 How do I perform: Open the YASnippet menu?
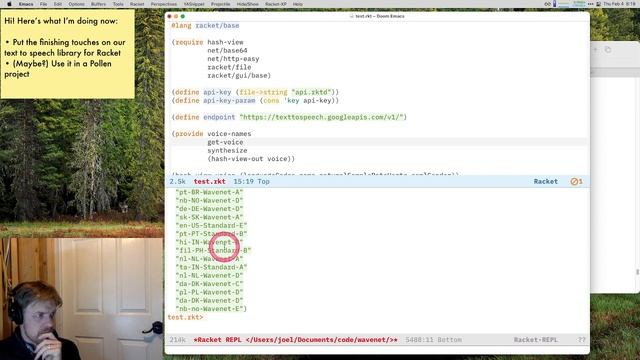point(194,4)
